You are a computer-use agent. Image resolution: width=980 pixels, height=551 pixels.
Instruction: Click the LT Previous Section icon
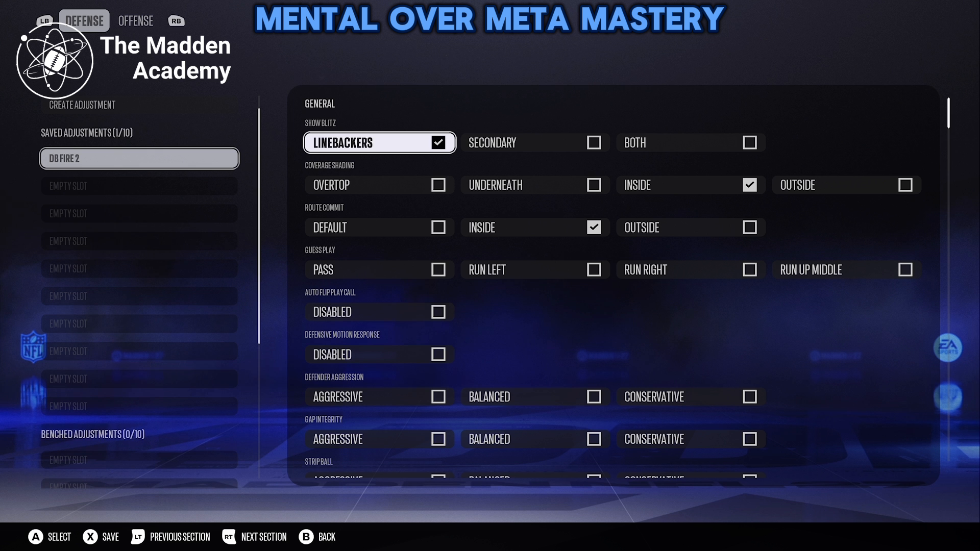[138, 537]
